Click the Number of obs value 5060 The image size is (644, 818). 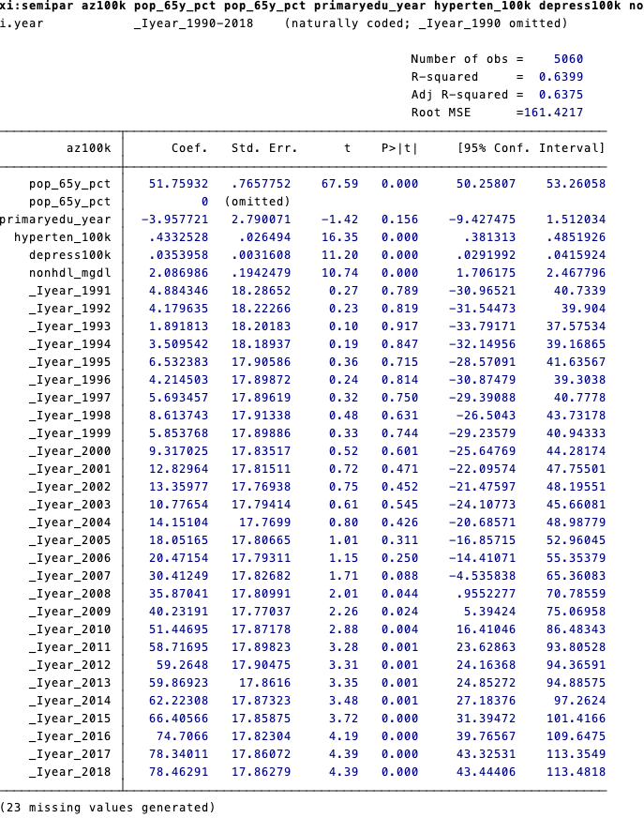coord(567,59)
